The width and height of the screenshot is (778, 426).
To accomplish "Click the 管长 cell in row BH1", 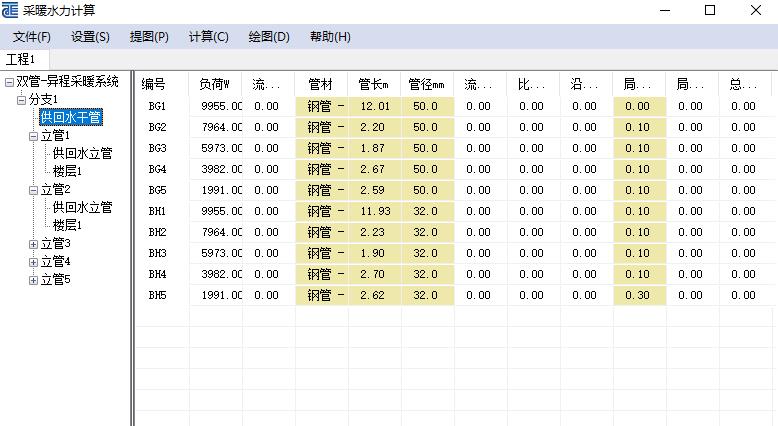I will 374,211.
